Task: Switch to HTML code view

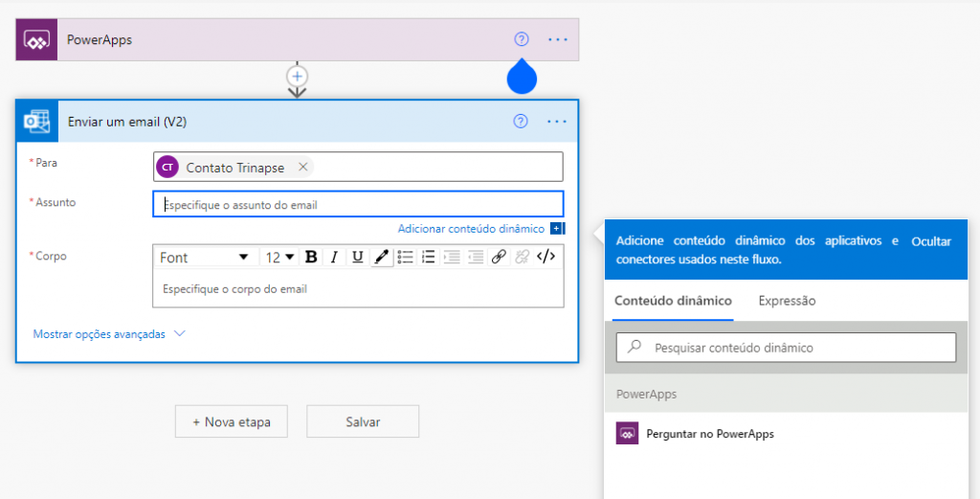Action: (x=546, y=257)
